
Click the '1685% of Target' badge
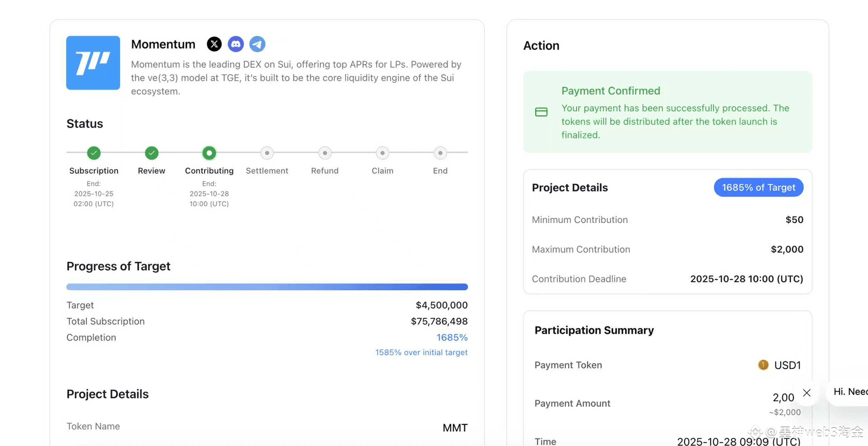759,187
